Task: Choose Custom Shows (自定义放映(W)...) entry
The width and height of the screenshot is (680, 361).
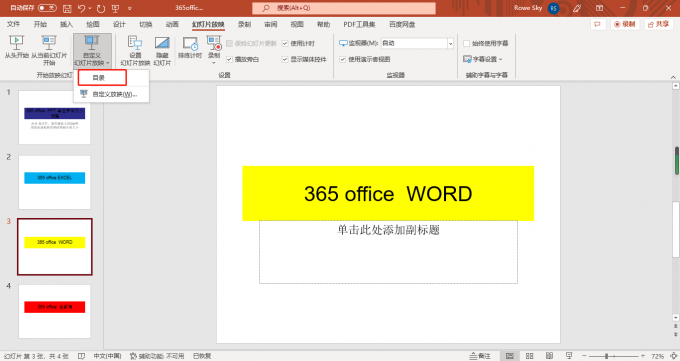Action: tap(111, 94)
